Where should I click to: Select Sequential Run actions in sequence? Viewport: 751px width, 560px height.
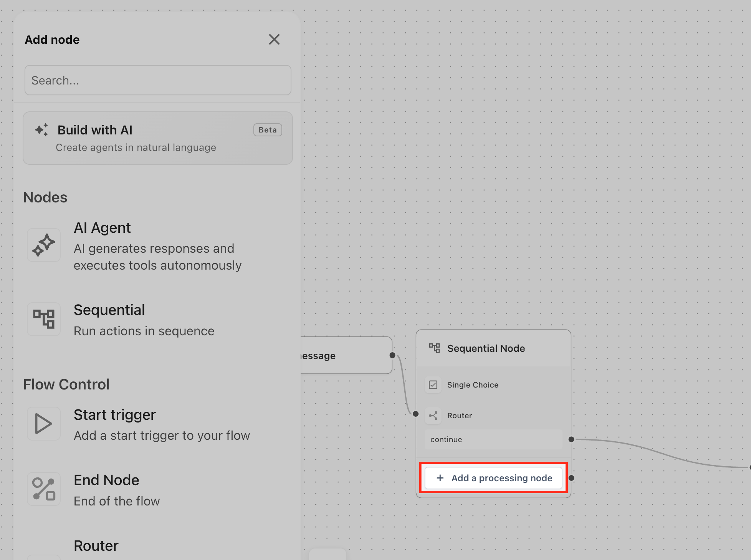click(x=144, y=320)
